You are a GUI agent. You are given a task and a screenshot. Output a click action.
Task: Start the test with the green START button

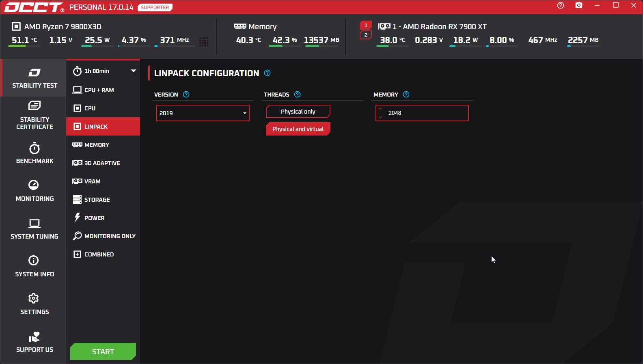103,351
